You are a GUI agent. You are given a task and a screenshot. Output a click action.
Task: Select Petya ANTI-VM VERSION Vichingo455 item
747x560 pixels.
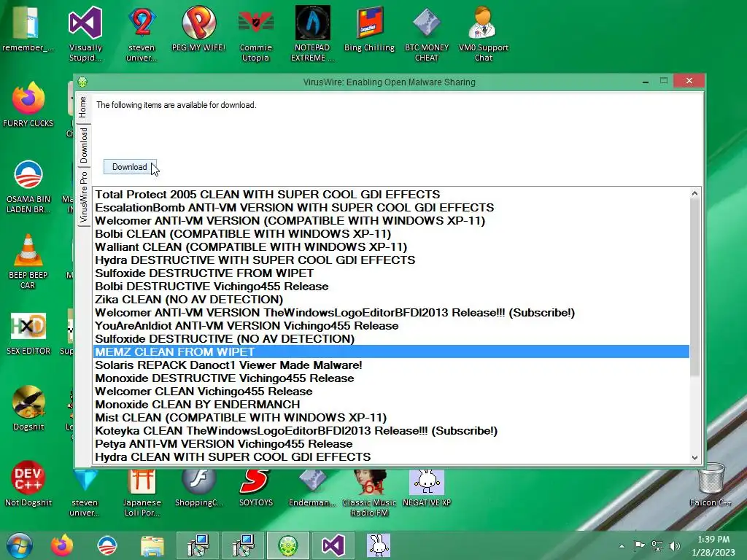pyautogui.click(x=391, y=444)
